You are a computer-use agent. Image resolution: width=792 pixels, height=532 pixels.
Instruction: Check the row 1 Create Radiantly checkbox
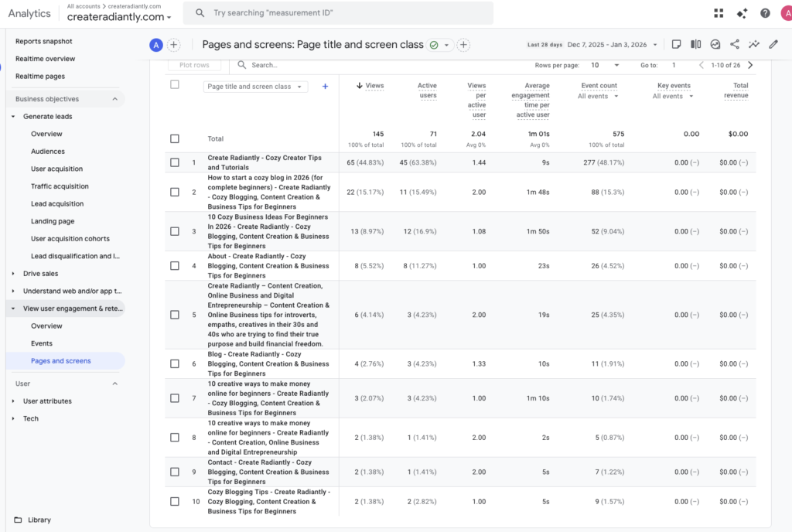(174, 162)
